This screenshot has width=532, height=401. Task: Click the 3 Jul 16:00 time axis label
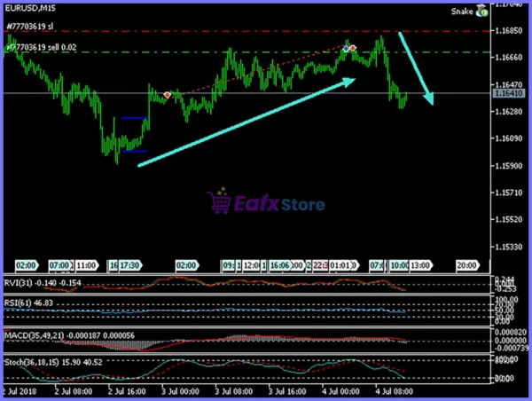tap(287, 391)
